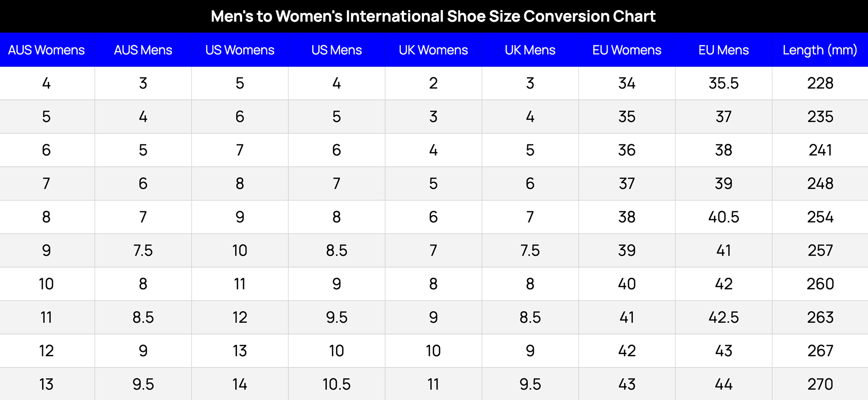
Task: Click the 270 length cell
Action: tap(820, 384)
